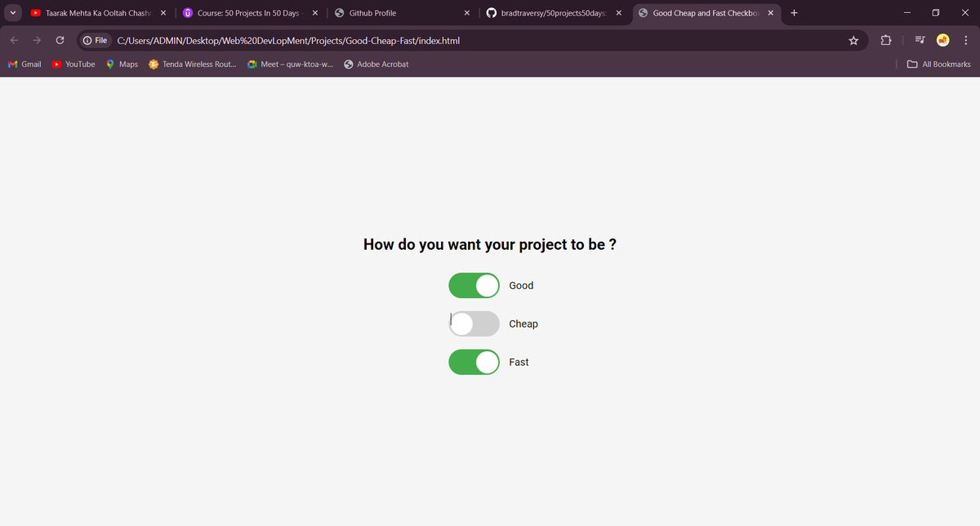Viewport: 980px width, 526px height.
Task: Close the bradtraversy GitHub tab
Action: tap(618, 13)
